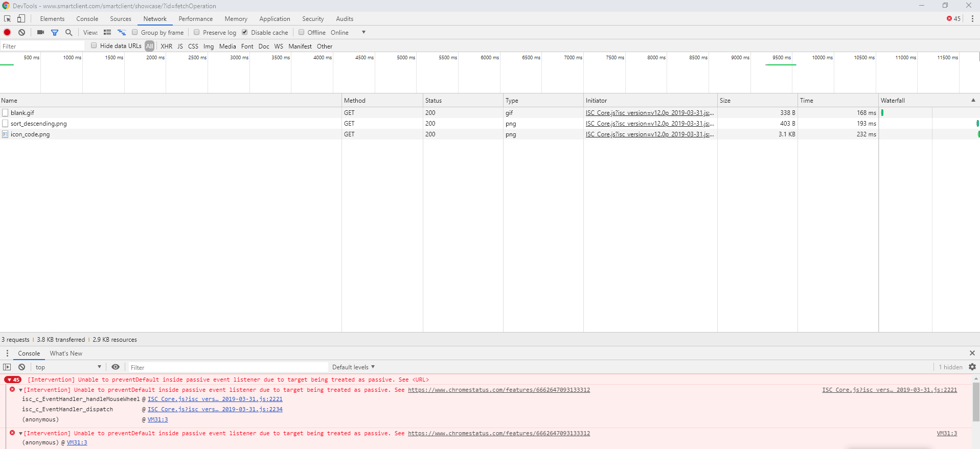Image resolution: width=980 pixels, height=449 pixels.
Task: Open console settings gear
Action: click(x=972, y=367)
